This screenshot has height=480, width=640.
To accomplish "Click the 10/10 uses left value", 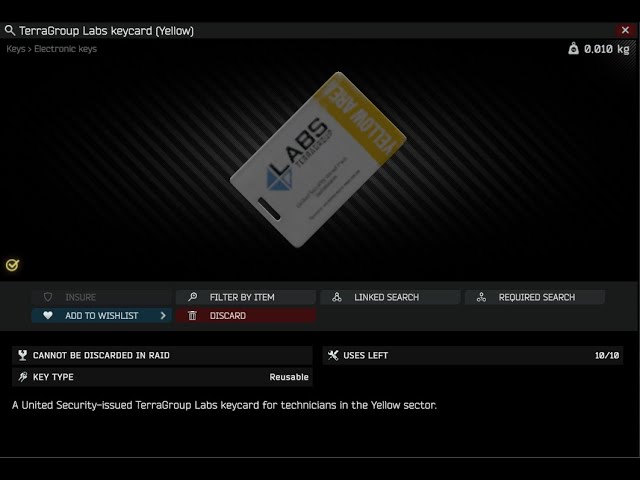I will [607, 356].
